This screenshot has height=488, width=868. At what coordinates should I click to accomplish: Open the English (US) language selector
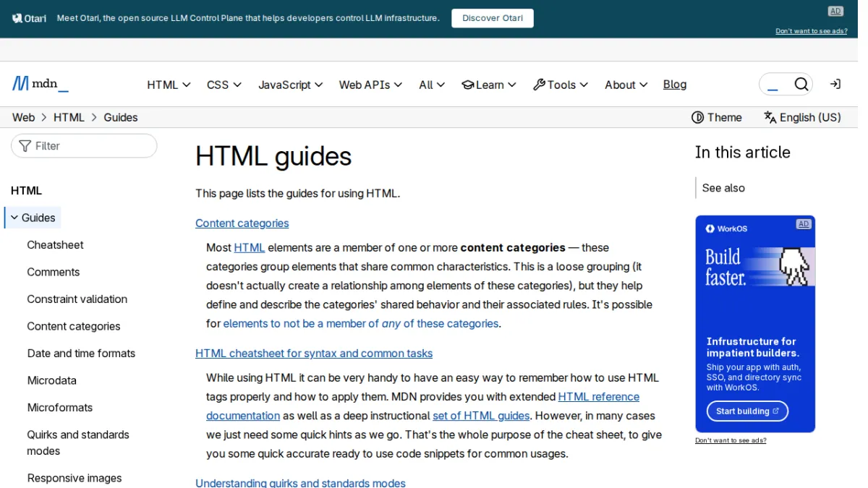pos(802,117)
